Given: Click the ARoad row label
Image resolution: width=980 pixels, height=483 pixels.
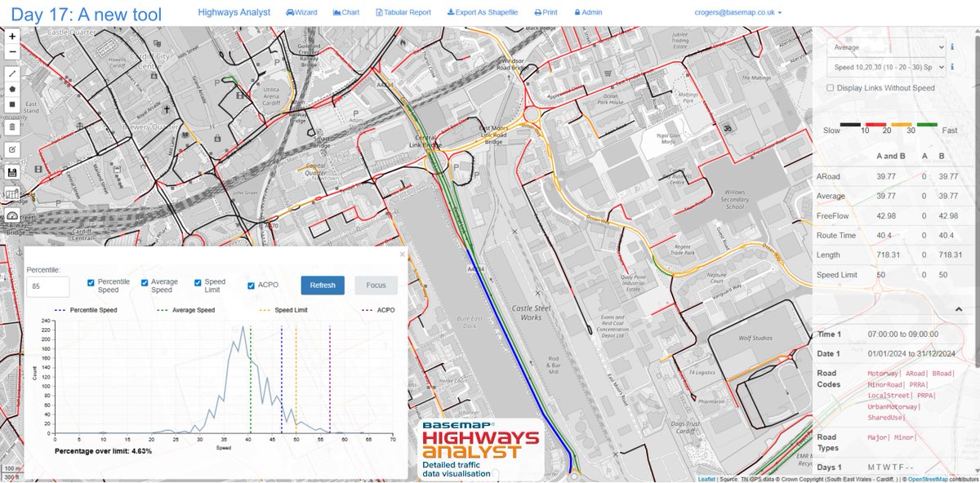Looking at the screenshot, I should [x=828, y=177].
